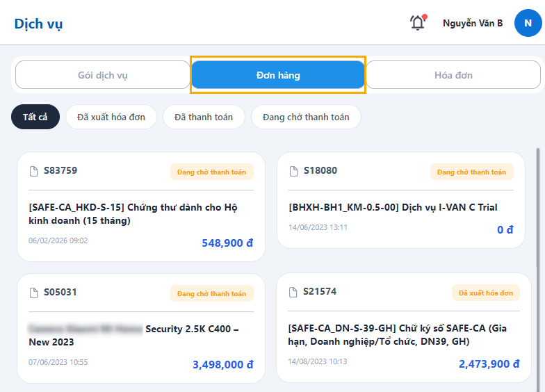This screenshot has width=545, height=392.
Task: Click document icon beside order S18080
Action: click(293, 171)
